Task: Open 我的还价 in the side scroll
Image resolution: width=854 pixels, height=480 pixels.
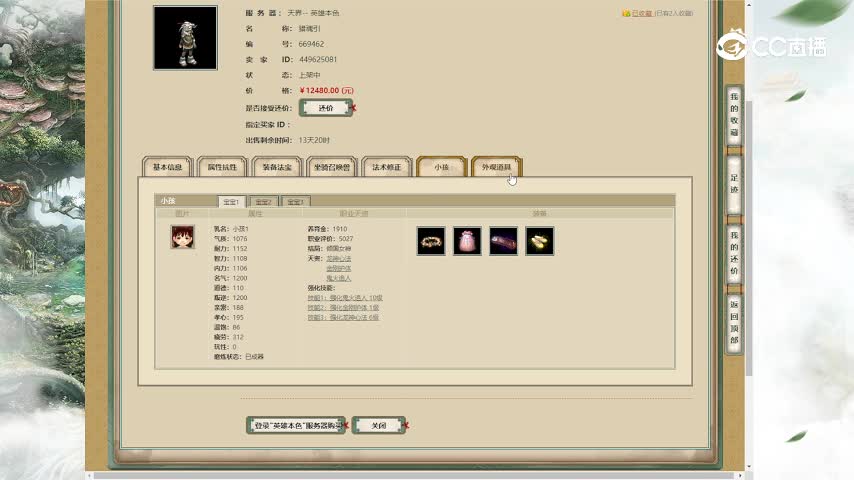Action: [x=734, y=253]
